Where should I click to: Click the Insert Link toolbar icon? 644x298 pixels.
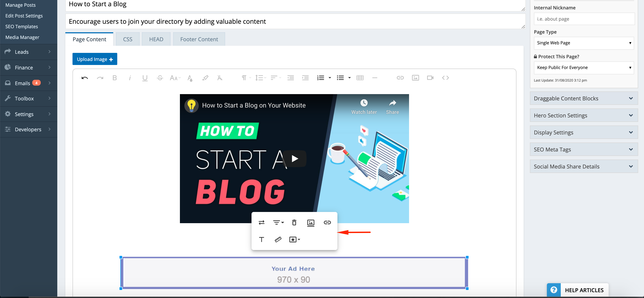[400, 78]
